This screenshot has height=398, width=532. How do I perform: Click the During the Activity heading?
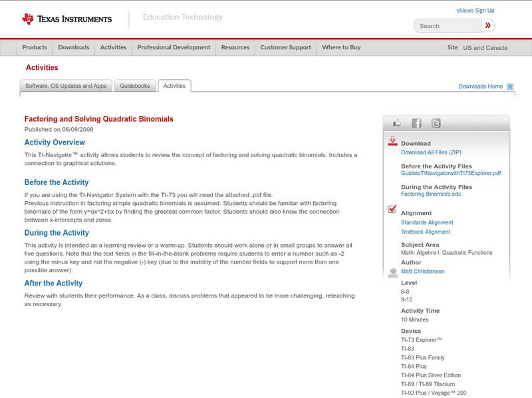click(57, 233)
